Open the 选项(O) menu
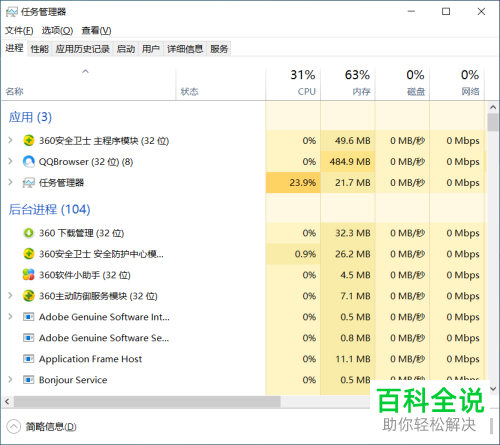500x445 pixels. pyautogui.click(x=57, y=31)
